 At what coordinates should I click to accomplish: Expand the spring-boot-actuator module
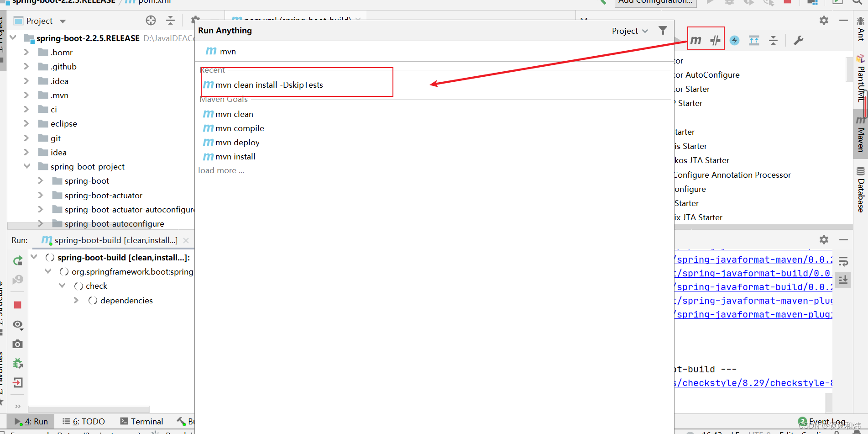pos(41,195)
